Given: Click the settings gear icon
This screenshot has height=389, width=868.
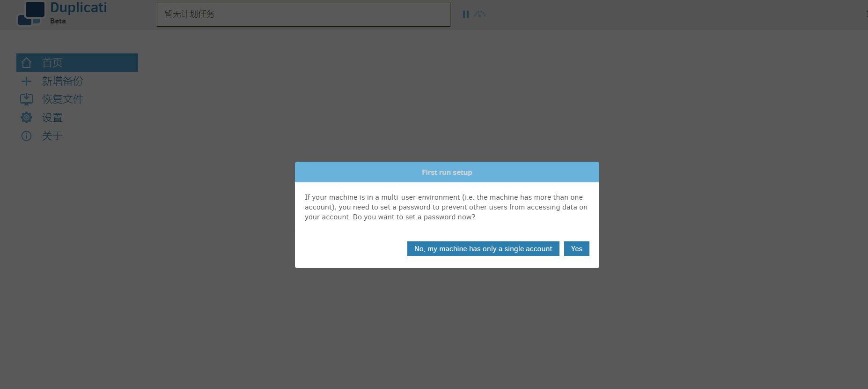Looking at the screenshot, I should [x=27, y=118].
